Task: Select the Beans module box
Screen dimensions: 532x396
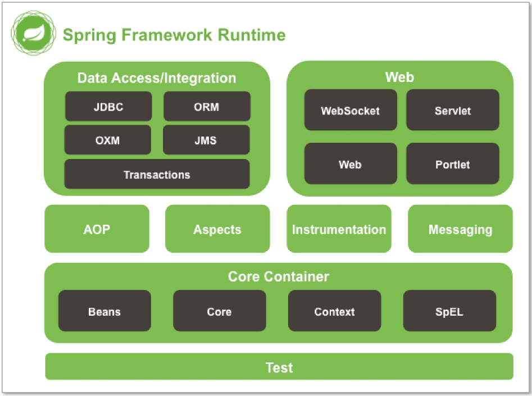Action: [x=104, y=311]
